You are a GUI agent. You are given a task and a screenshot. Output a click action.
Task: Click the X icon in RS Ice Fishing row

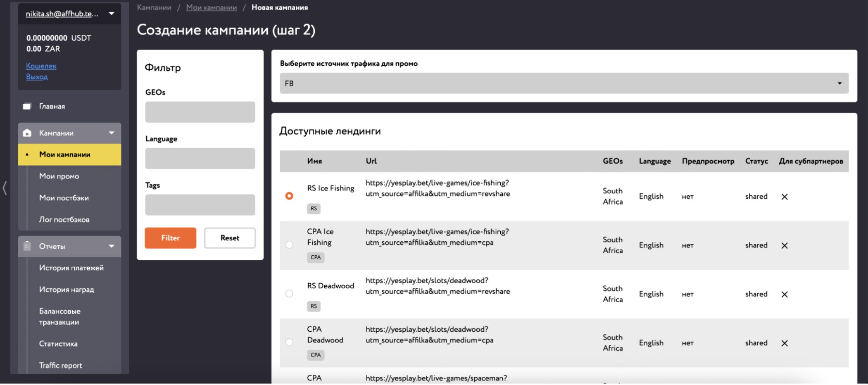point(785,197)
